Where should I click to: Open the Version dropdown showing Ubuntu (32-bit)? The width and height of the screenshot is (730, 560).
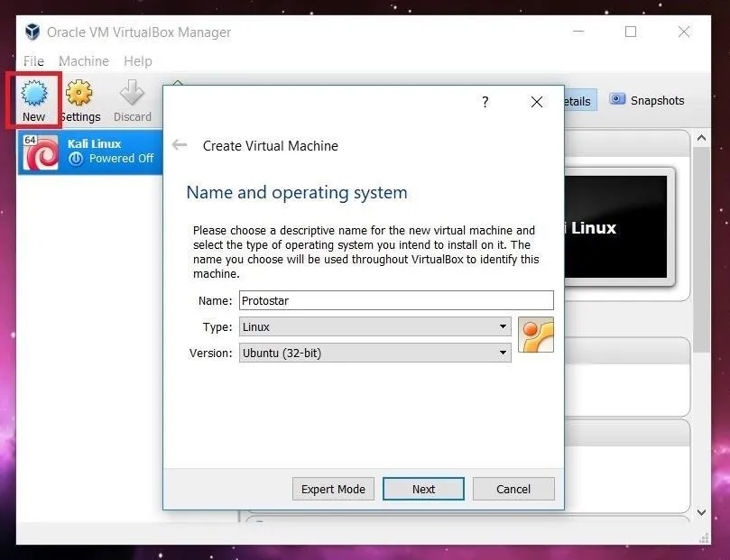[374, 353]
